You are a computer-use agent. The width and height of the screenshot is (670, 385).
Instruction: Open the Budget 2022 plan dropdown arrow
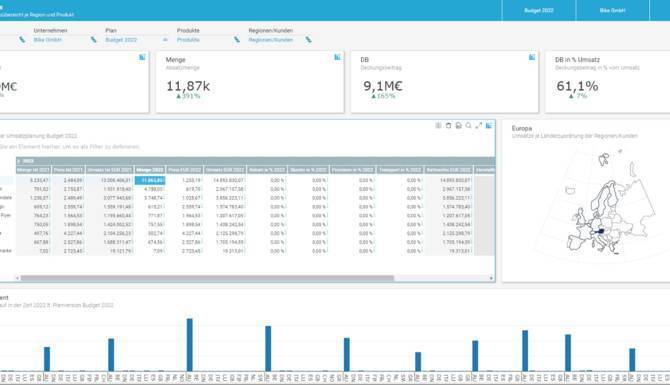[165, 40]
